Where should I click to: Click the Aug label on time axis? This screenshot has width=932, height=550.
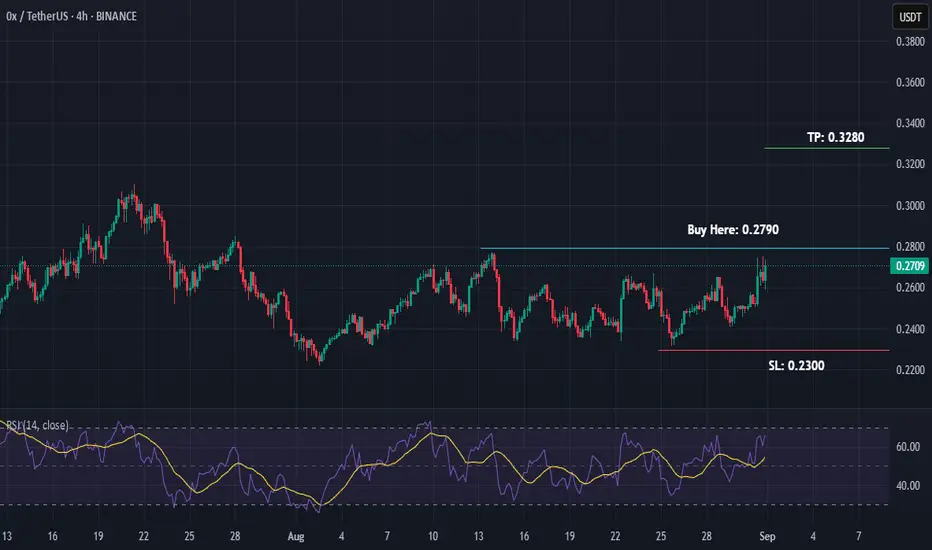pos(295,536)
